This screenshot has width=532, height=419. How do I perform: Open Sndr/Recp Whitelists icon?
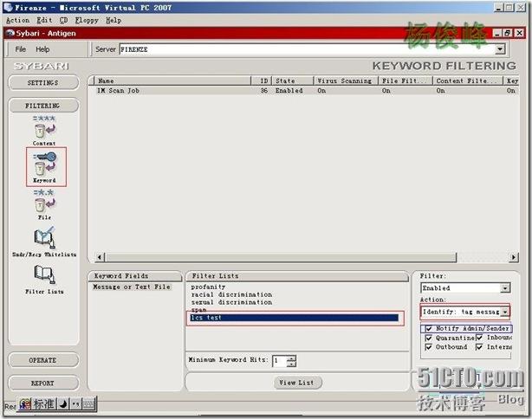44,242
